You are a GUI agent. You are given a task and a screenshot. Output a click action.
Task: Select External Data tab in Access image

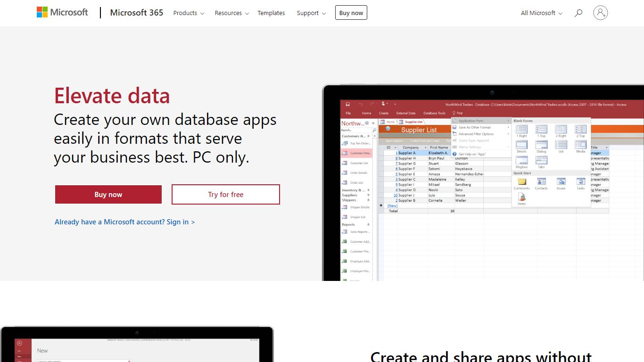(x=406, y=113)
